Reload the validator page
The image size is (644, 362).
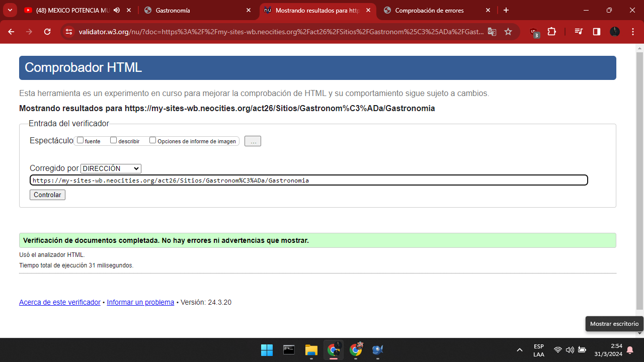(x=47, y=32)
